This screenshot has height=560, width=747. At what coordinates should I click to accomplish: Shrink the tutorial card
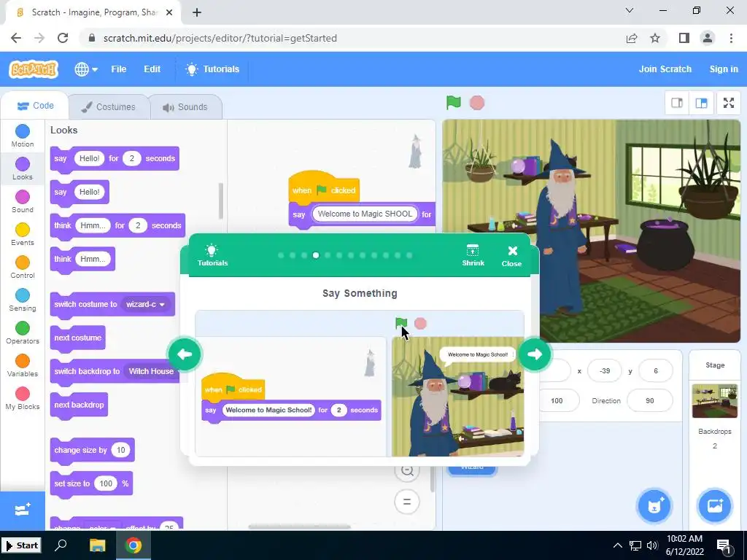[x=473, y=254]
